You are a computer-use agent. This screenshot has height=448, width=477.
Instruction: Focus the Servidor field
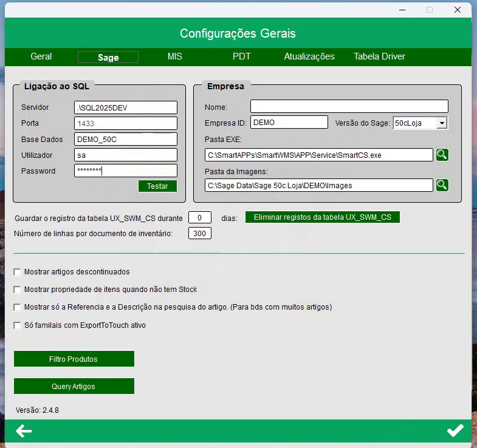(126, 107)
